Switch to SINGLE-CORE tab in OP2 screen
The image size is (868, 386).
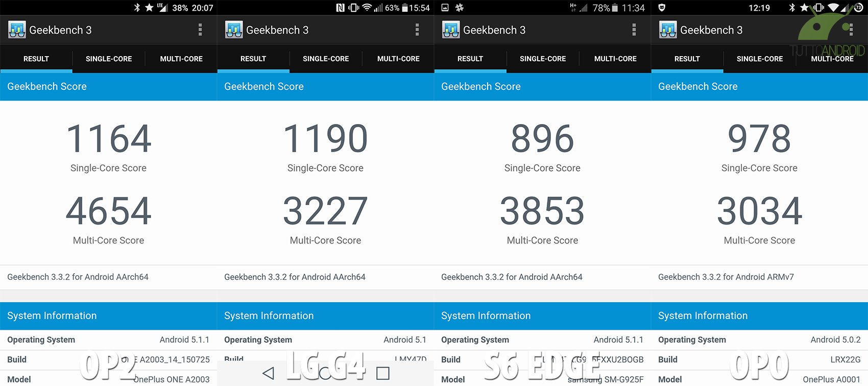click(109, 59)
